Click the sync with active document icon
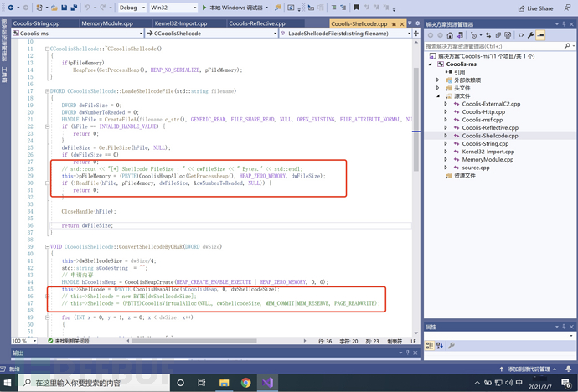Image resolution: width=578 pixels, height=392 pixels. [x=488, y=35]
